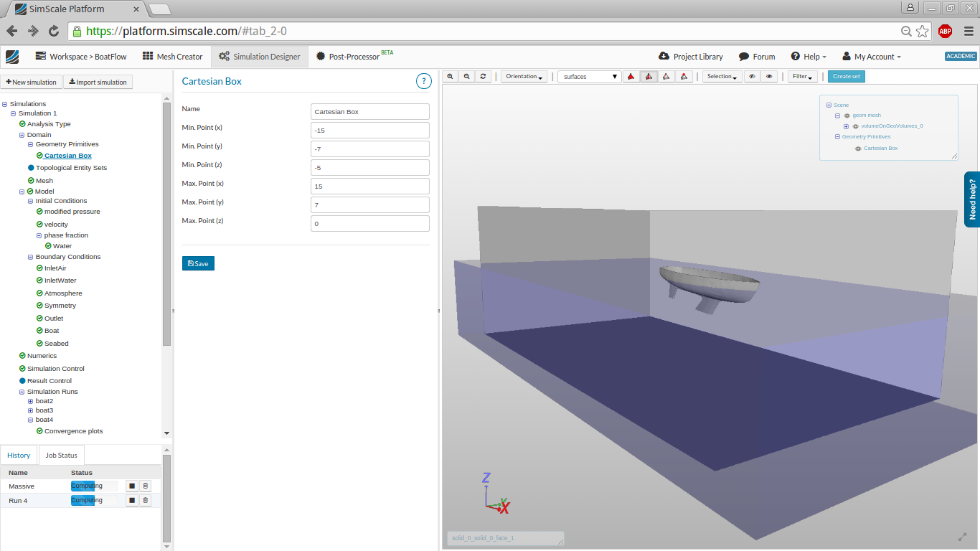Delete the Run 4 job
The image size is (980, 551).
pos(146,501)
